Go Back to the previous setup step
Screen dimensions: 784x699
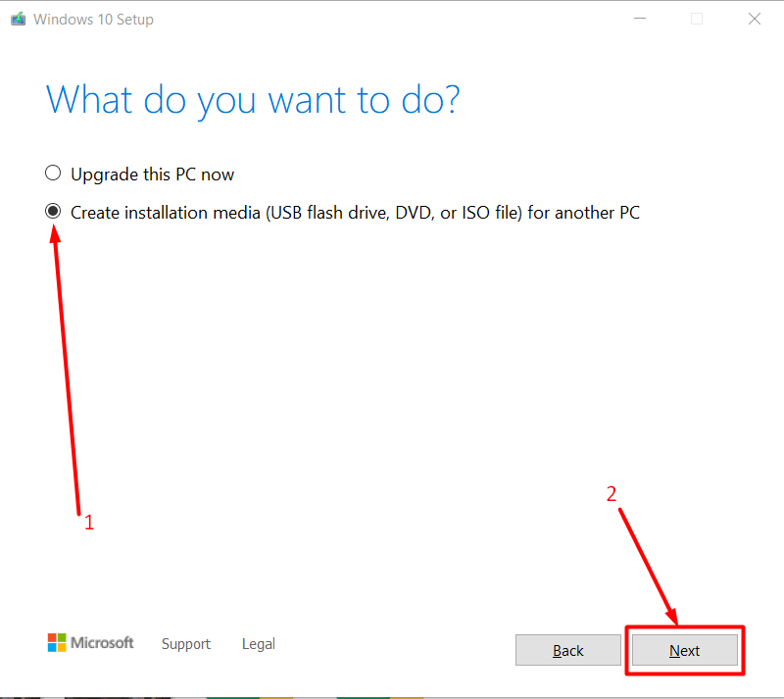click(x=568, y=650)
